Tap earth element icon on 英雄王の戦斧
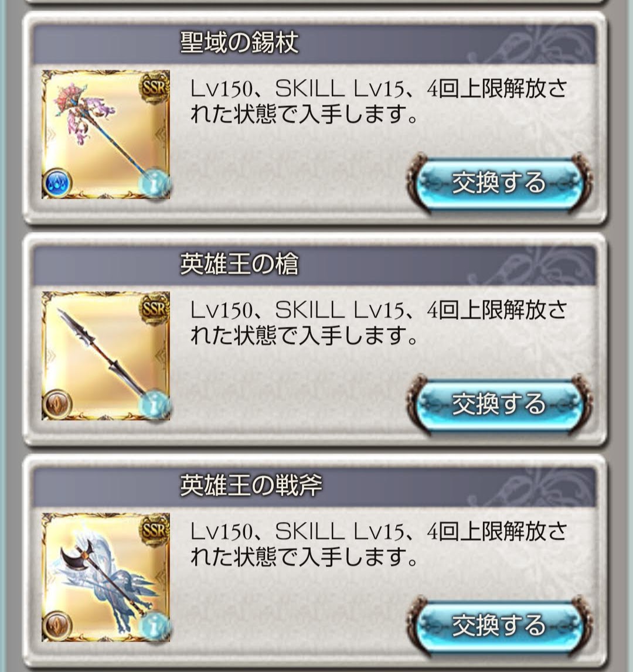 [57, 626]
